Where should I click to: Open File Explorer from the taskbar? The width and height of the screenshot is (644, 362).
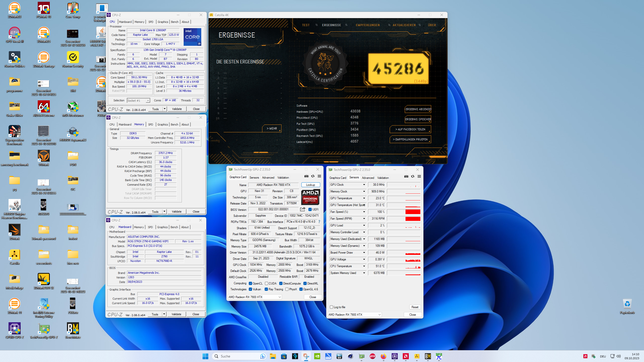click(x=273, y=356)
